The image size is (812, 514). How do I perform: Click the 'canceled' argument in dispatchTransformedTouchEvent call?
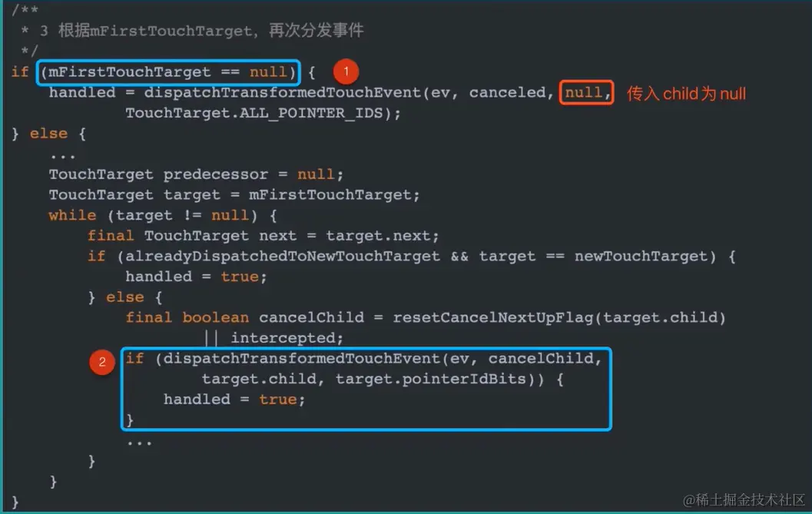pyautogui.click(x=507, y=92)
